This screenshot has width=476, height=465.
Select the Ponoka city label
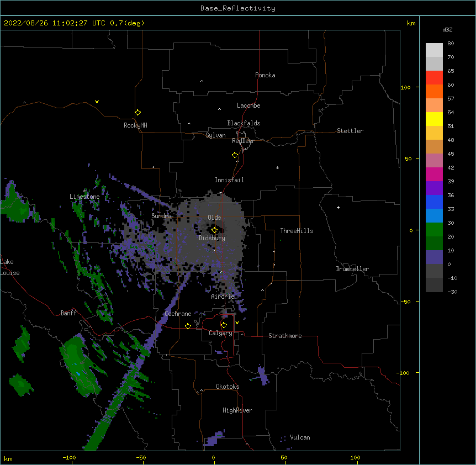[x=265, y=75]
